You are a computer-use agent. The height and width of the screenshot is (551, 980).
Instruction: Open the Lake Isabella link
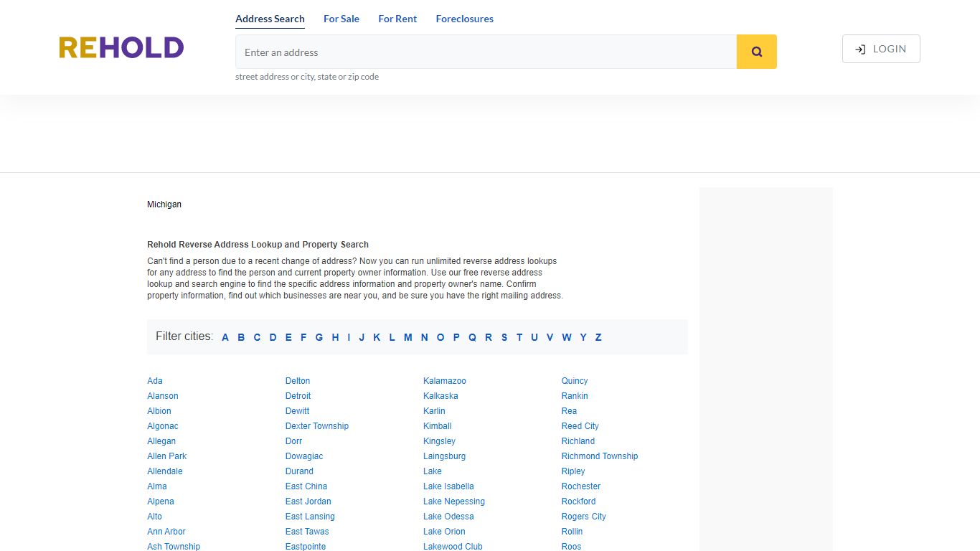448,486
